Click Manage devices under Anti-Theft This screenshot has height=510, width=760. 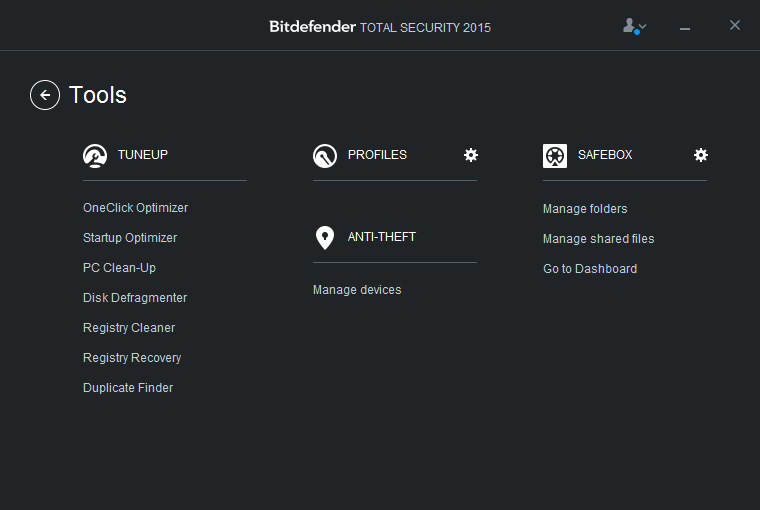357,290
